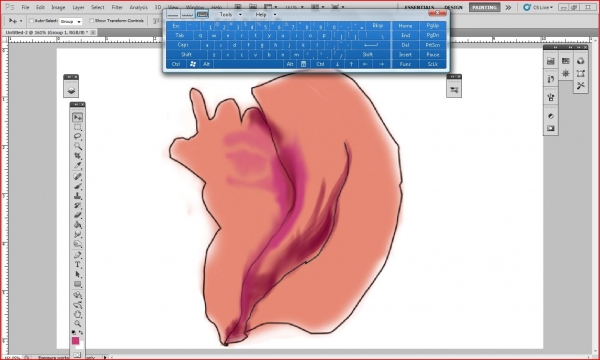The height and width of the screenshot is (360, 600).
Task: Select the Rectangle shape tool
Action: tap(78, 284)
